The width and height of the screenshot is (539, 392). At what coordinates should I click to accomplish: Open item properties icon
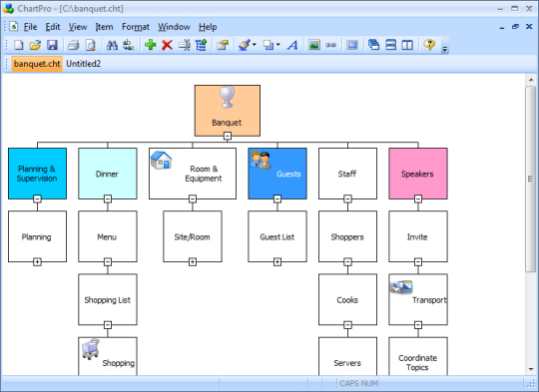[223, 45]
